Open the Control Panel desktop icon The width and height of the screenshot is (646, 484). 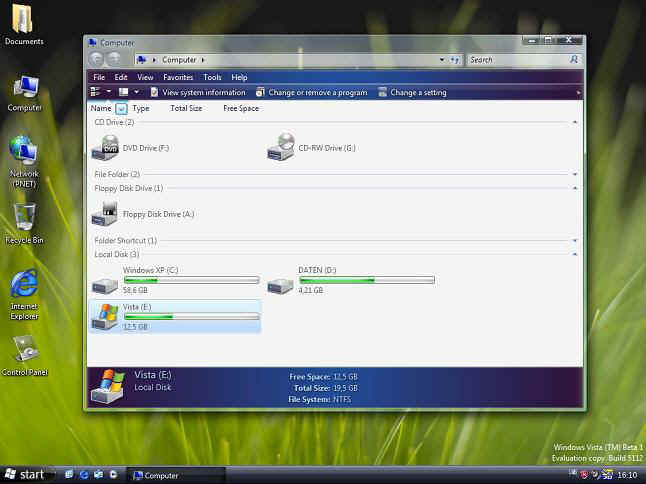[x=24, y=350]
